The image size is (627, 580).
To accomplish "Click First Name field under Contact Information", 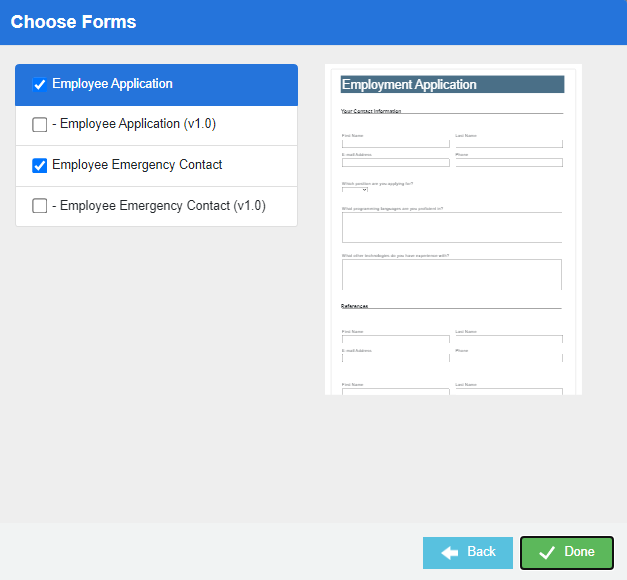I will click(395, 143).
